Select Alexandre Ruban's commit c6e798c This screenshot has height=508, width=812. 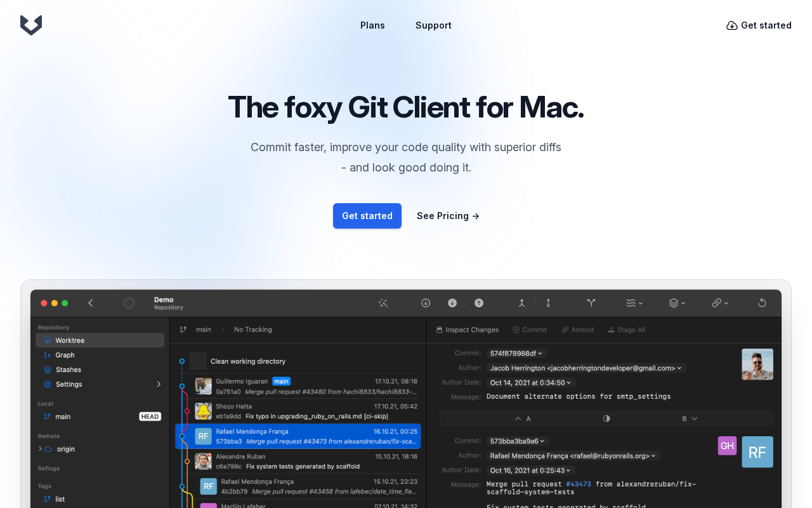(x=298, y=461)
